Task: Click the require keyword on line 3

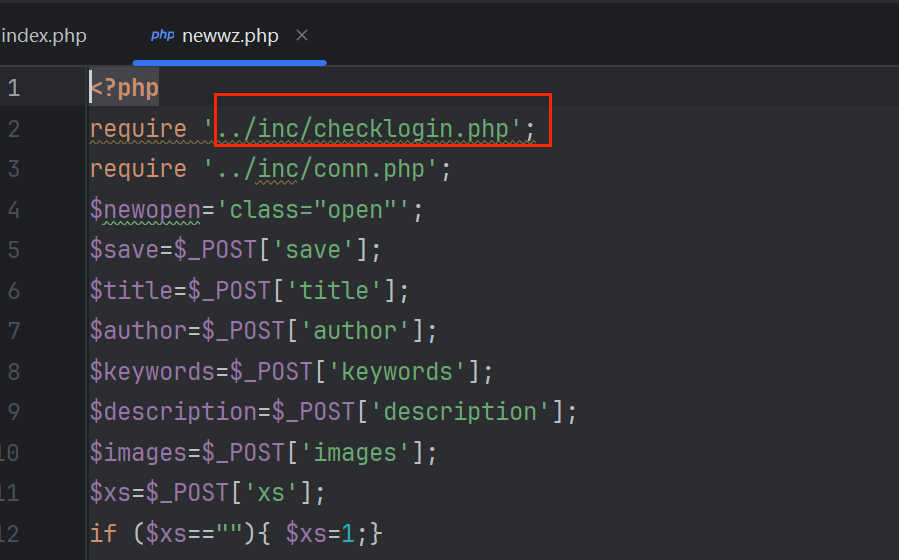Action: [x=138, y=169]
